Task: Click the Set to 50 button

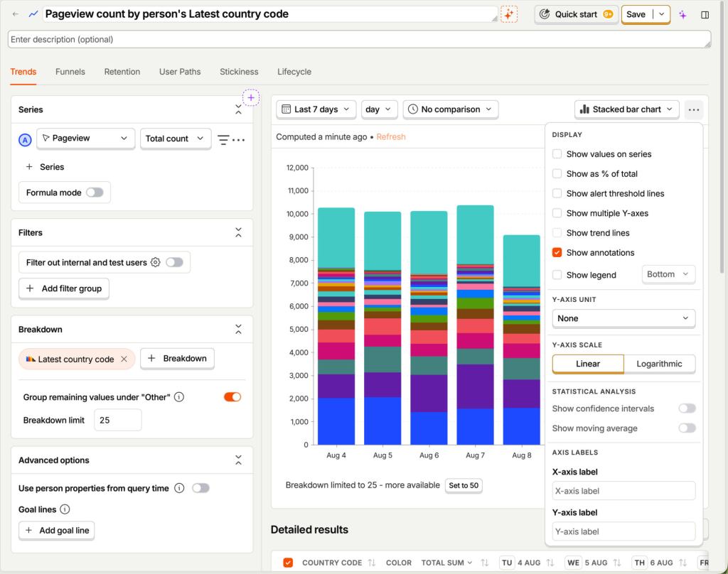Action: click(464, 485)
